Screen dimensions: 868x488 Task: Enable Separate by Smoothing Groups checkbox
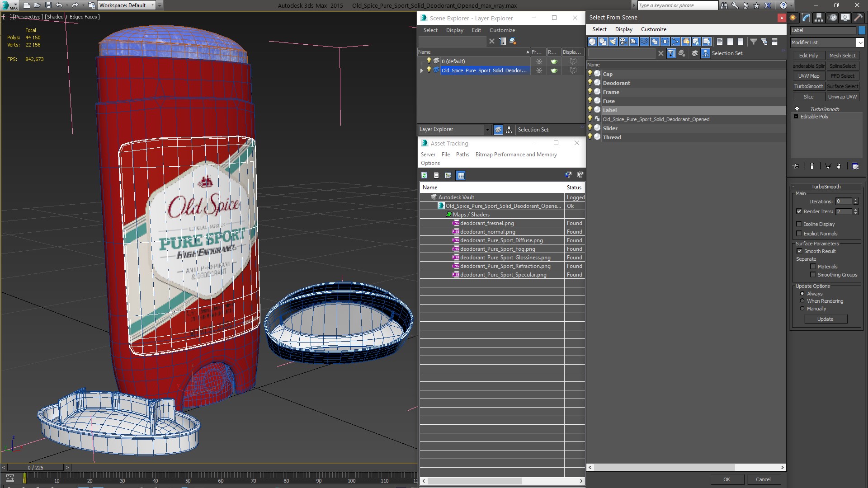(813, 275)
